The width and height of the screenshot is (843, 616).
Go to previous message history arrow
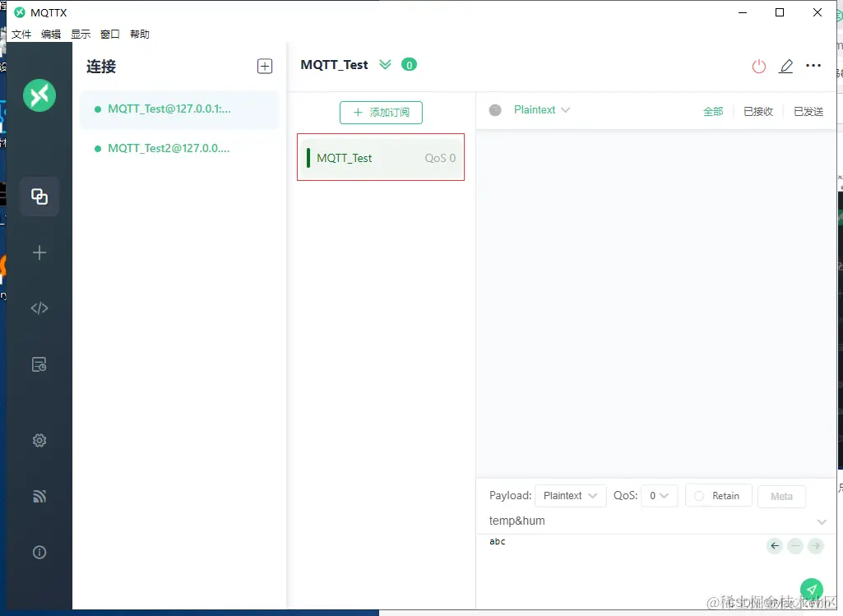[774, 546]
